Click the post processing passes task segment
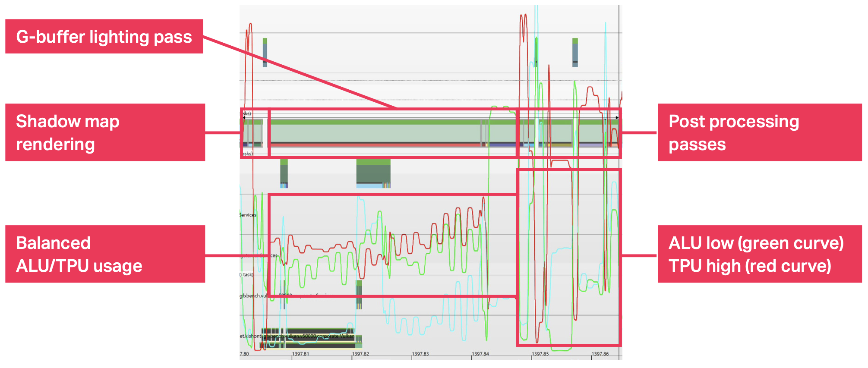 [569, 133]
